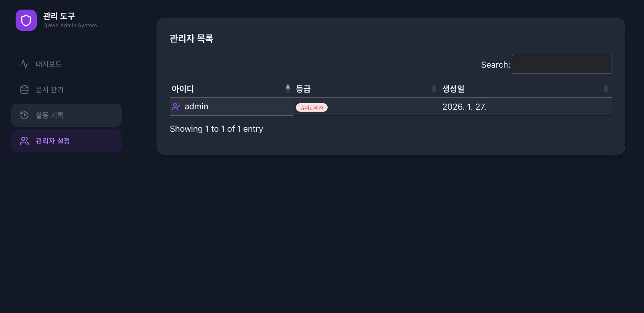644x313 pixels.
Task: Toggle sort arrows on 생성일 column
Action: pos(606,89)
